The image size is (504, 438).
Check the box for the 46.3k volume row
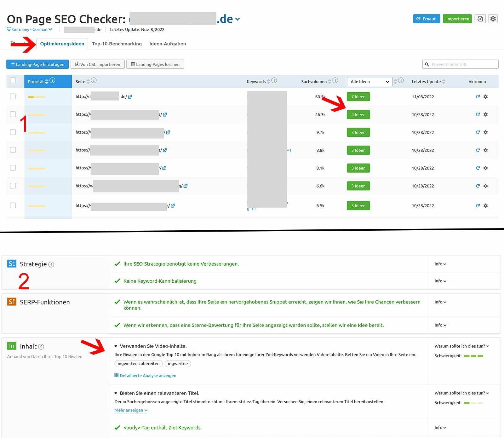[13, 114]
